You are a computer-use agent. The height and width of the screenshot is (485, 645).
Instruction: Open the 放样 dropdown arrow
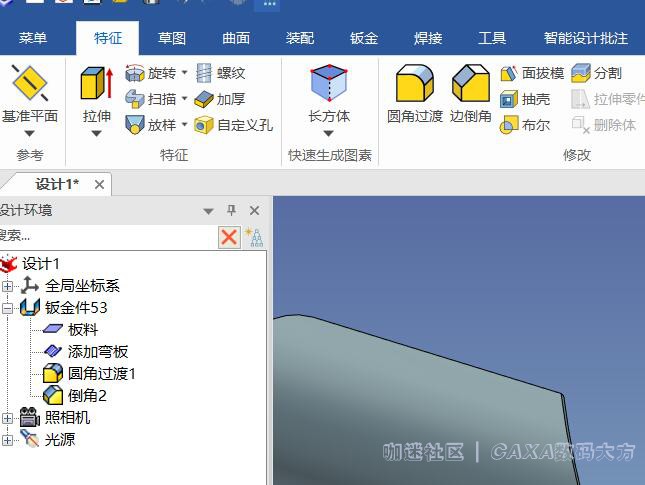pos(185,124)
